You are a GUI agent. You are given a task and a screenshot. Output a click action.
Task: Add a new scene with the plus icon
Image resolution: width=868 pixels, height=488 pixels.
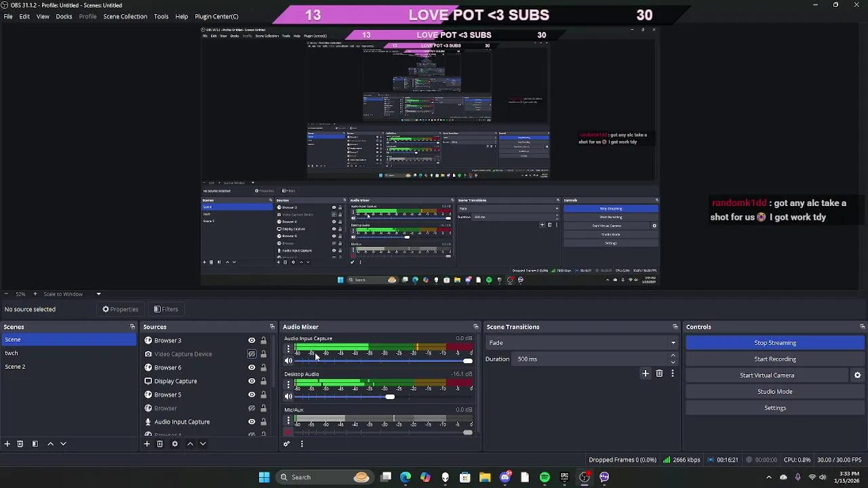pos(7,444)
